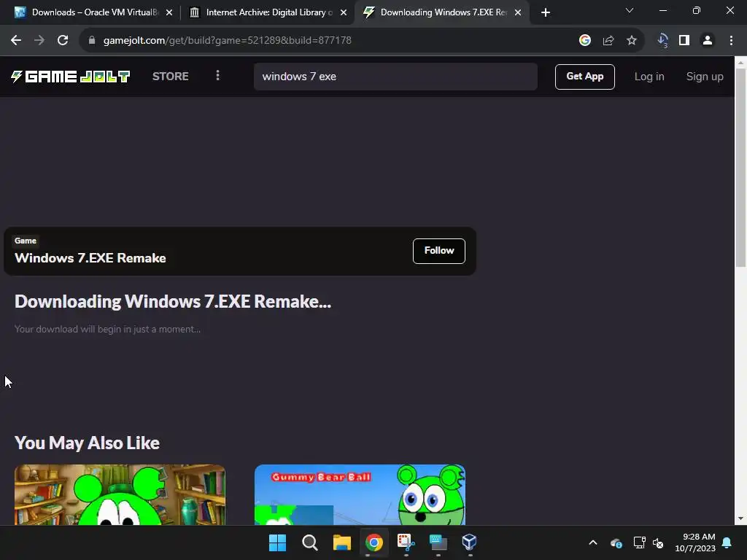Bookmark this page with the star icon
Viewport: 747px width, 560px height.
pos(632,41)
